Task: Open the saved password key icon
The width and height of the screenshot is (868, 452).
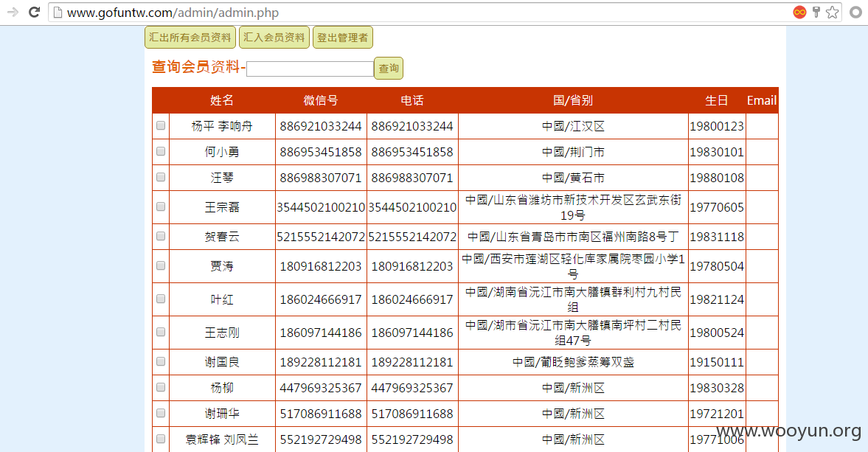Action: pyautogui.click(x=816, y=13)
